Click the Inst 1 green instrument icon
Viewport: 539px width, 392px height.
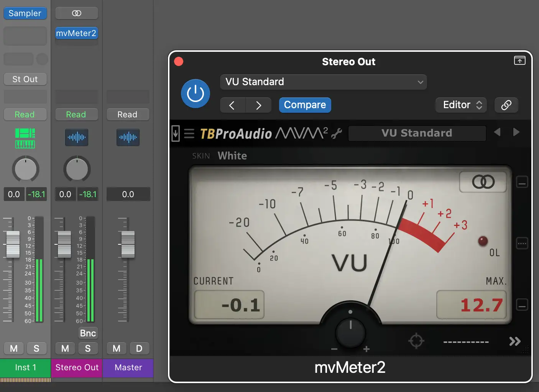pos(25,138)
